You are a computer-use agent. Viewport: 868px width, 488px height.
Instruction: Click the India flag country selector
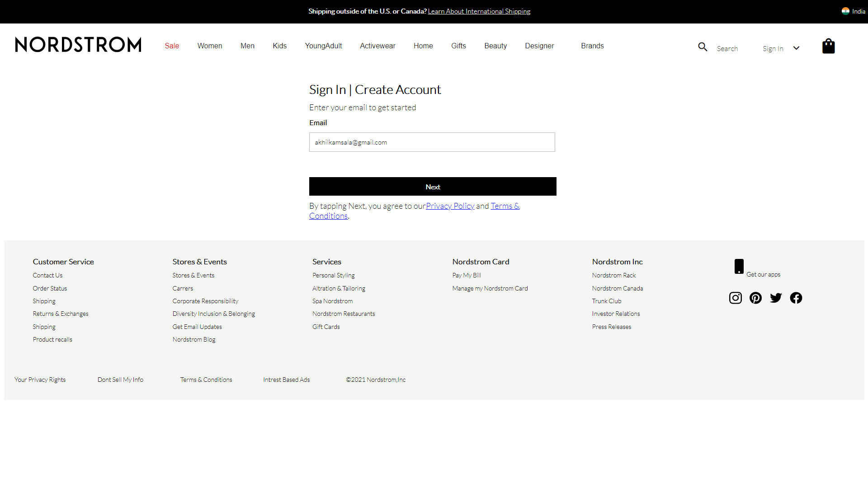click(x=845, y=11)
